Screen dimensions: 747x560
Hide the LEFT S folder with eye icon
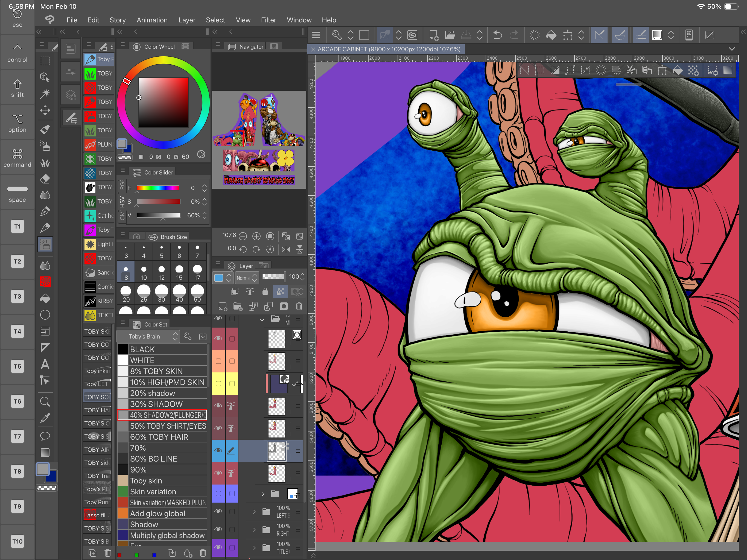tap(218, 511)
